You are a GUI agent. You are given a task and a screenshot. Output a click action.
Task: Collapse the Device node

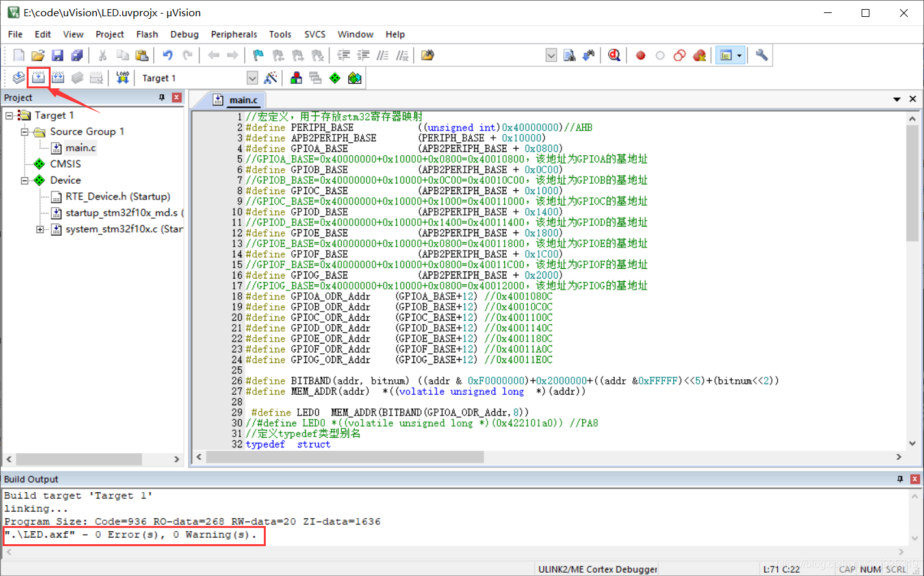25,181
